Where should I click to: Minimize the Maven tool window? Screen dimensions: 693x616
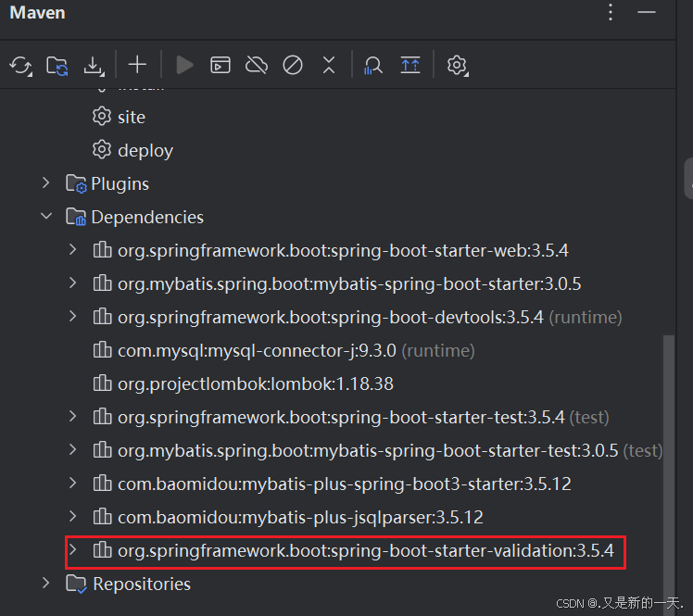pos(646,12)
